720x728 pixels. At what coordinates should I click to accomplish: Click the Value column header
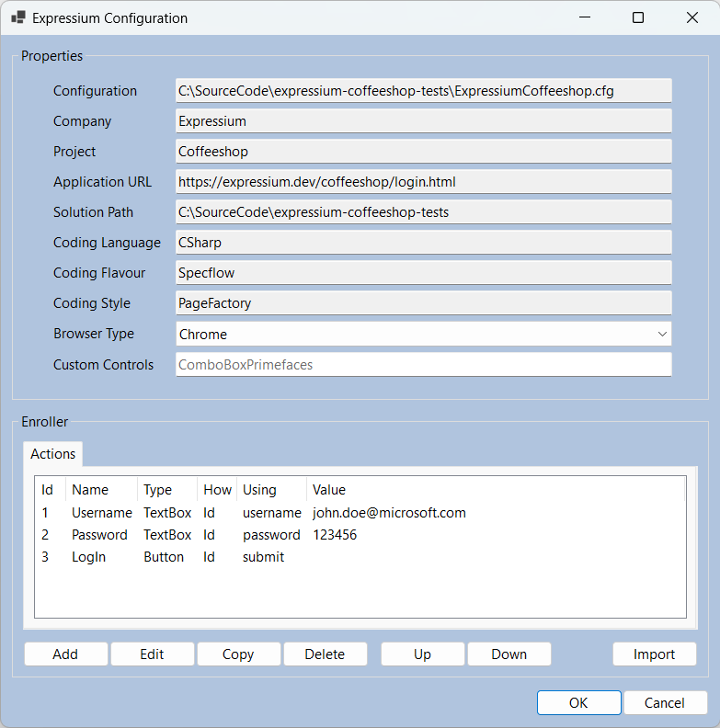496,489
